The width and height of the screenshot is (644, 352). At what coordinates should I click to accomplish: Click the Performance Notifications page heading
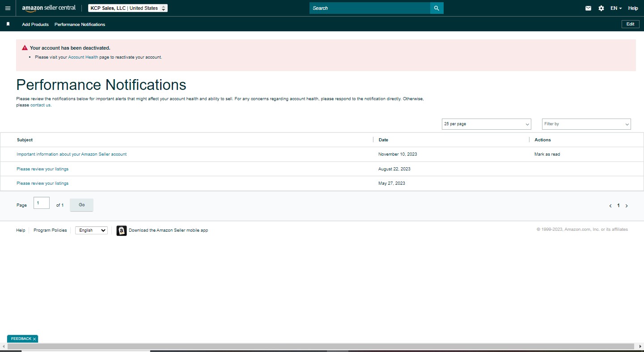(101, 85)
